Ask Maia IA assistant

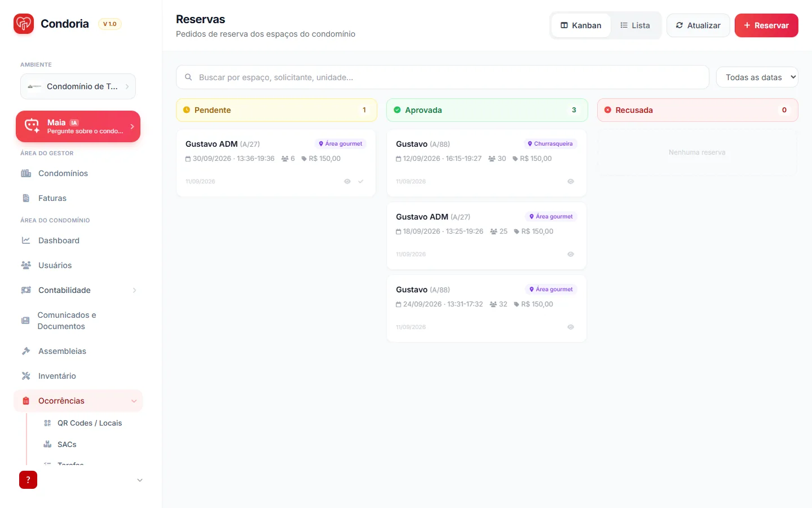pos(78,126)
